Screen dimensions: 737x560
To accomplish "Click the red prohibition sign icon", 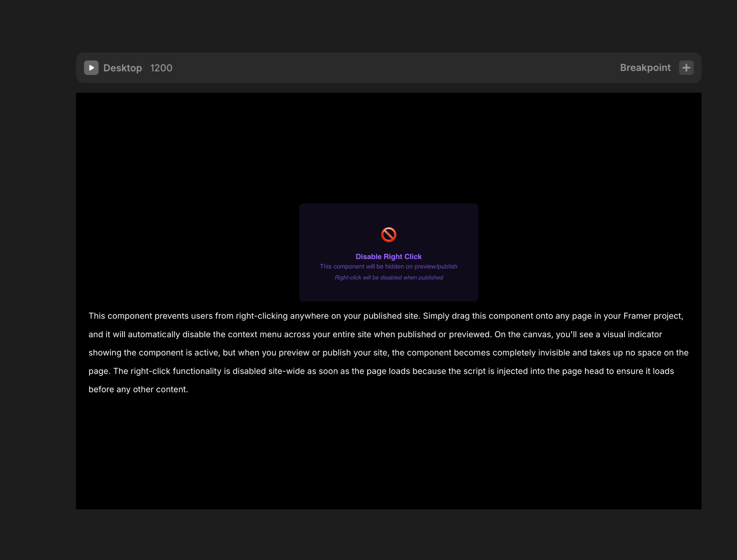I will (389, 234).
